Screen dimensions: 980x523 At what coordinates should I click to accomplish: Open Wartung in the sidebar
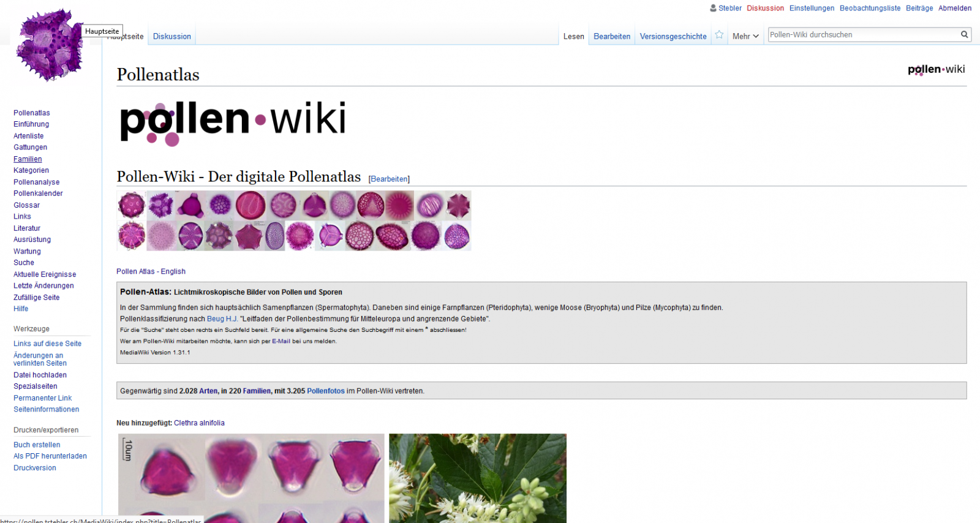point(28,251)
